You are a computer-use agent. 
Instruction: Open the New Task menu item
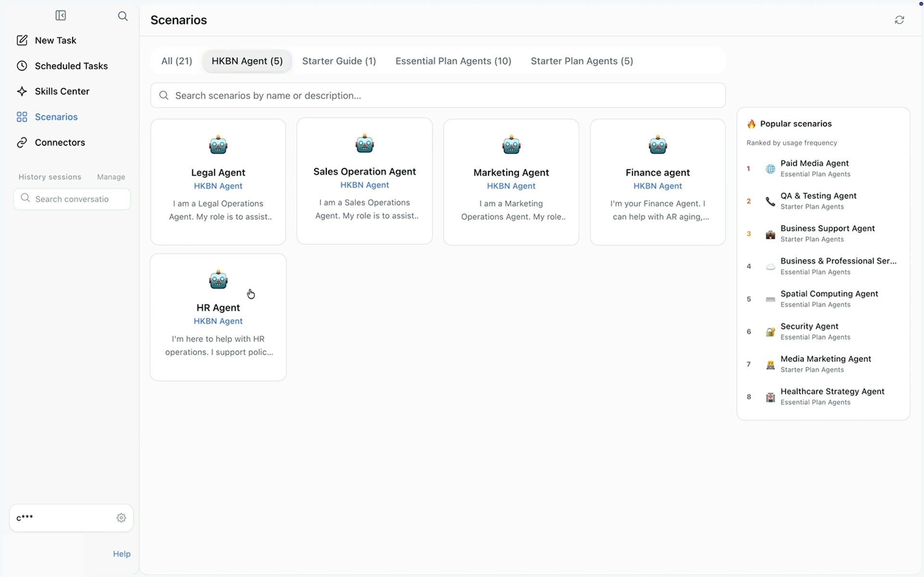tap(71, 40)
